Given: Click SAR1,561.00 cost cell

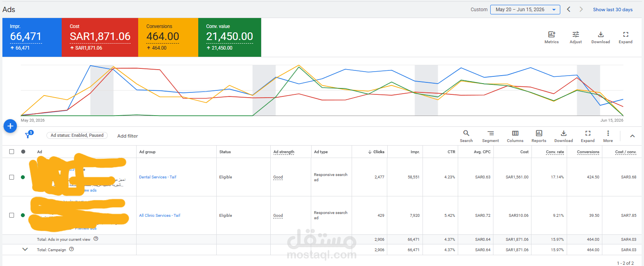Looking at the screenshot, I should (517, 177).
